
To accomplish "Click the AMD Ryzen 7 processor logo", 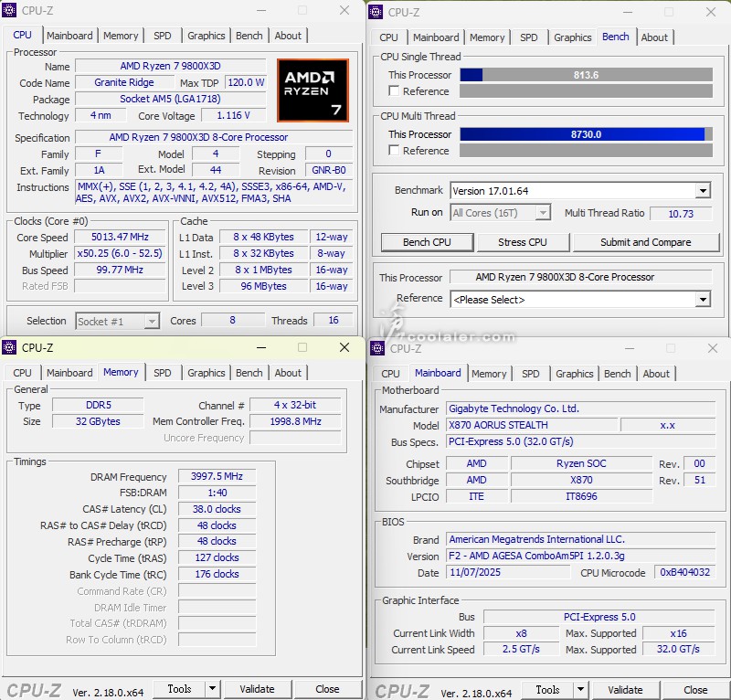I will pos(313,90).
